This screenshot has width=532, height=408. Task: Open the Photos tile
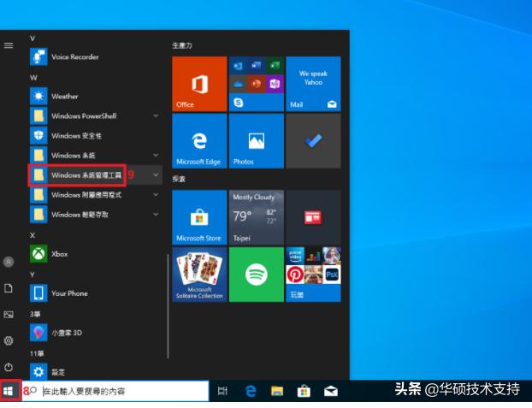click(x=257, y=141)
